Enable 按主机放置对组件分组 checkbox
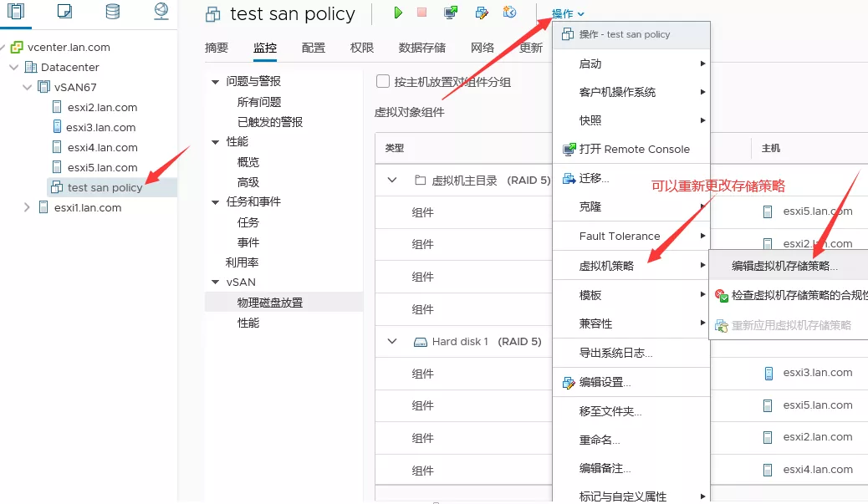 (383, 82)
